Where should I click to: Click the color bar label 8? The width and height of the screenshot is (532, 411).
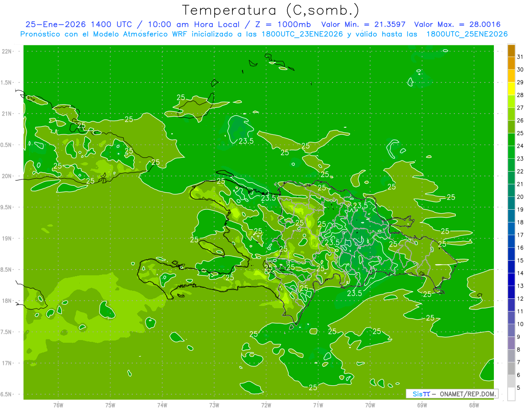tap(519, 350)
